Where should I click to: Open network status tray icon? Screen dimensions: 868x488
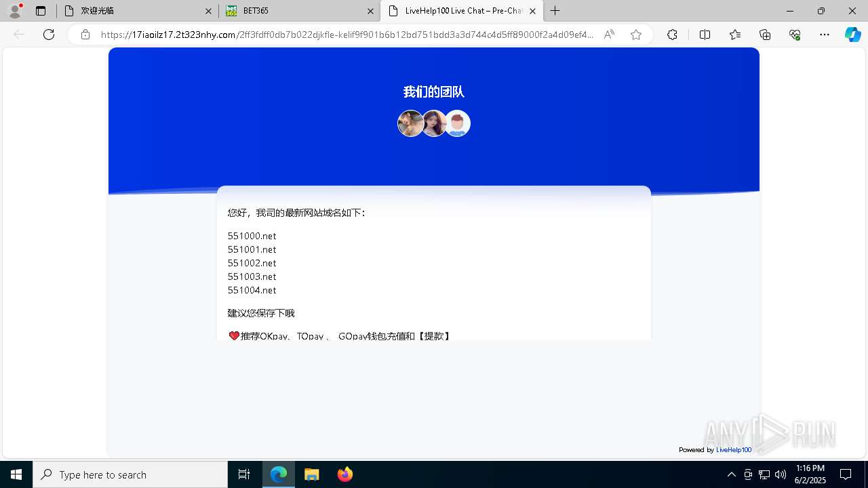click(x=764, y=474)
